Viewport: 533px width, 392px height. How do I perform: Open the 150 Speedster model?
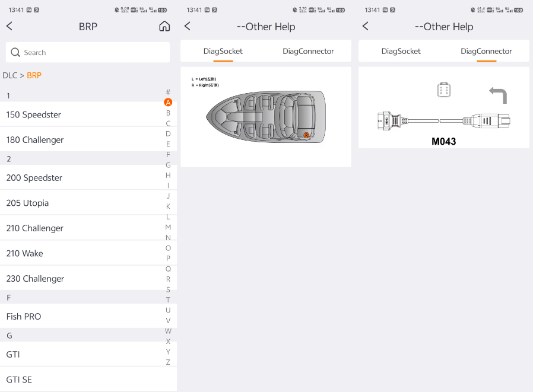click(88, 114)
